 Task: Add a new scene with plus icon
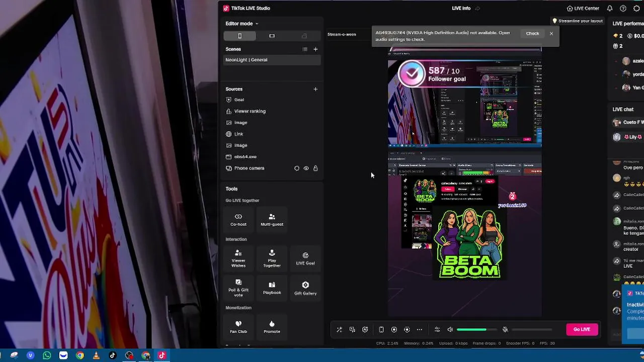coord(315,49)
